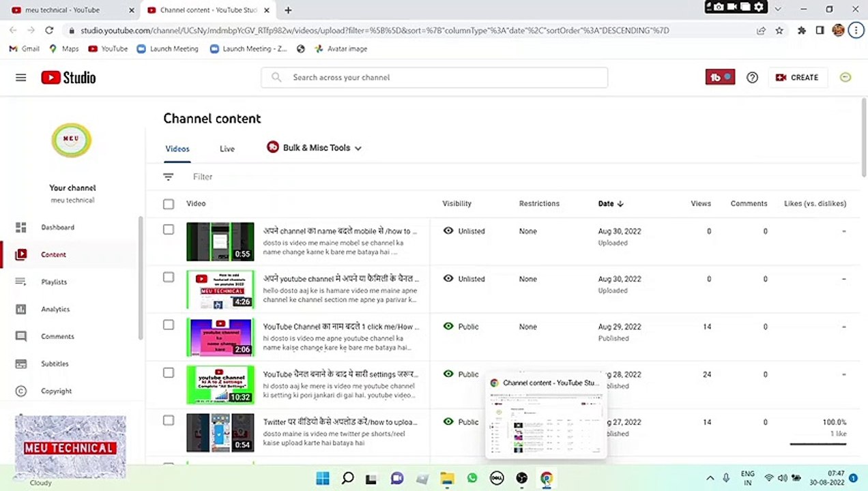Open the 'YouTube Channel का नाम बदले' video title
This screenshot has width=868, height=491.
[341, 327]
